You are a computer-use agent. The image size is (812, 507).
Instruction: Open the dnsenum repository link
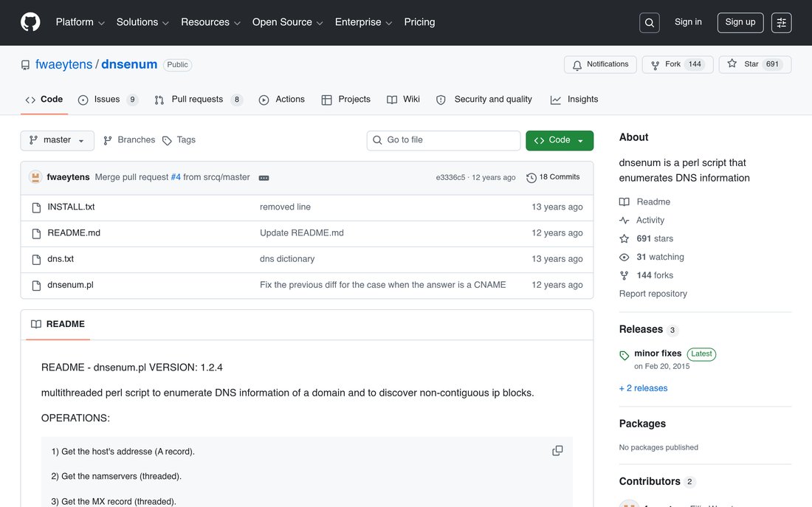[129, 65]
